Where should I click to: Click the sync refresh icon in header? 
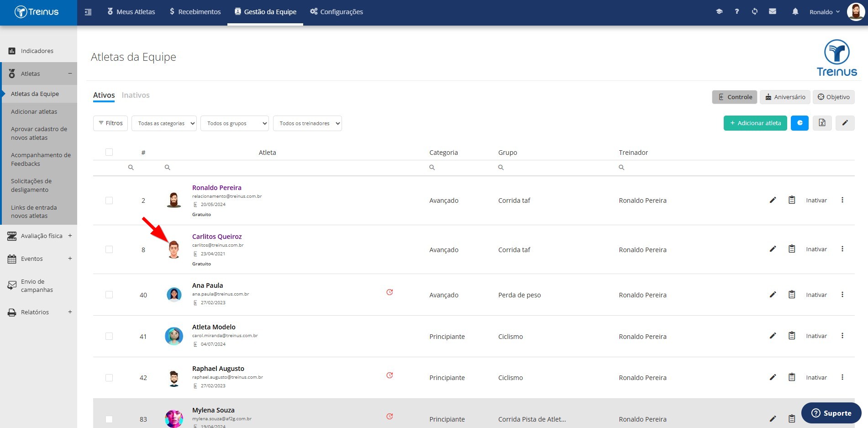(755, 11)
